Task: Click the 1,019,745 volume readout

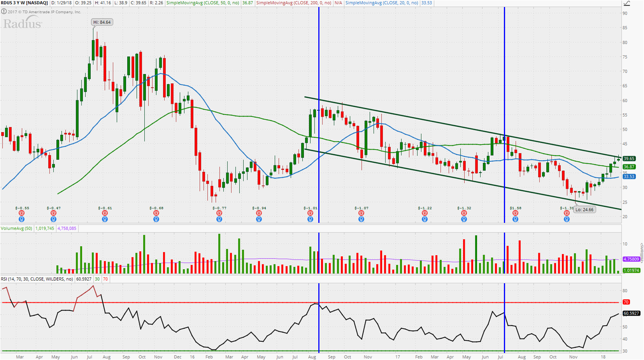Action: (45, 228)
